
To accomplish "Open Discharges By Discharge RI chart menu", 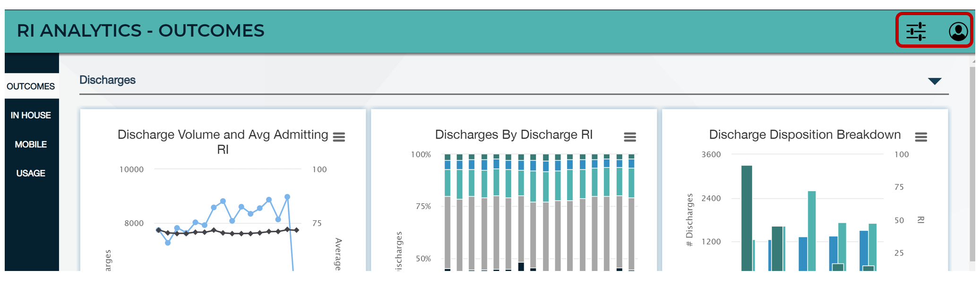I will point(630,137).
